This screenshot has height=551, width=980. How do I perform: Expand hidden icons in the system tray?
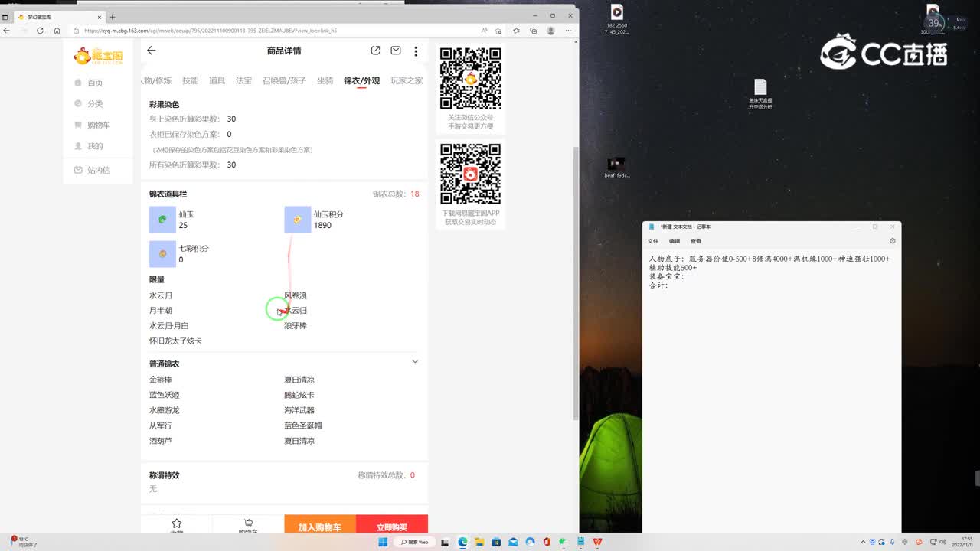tap(863, 541)
